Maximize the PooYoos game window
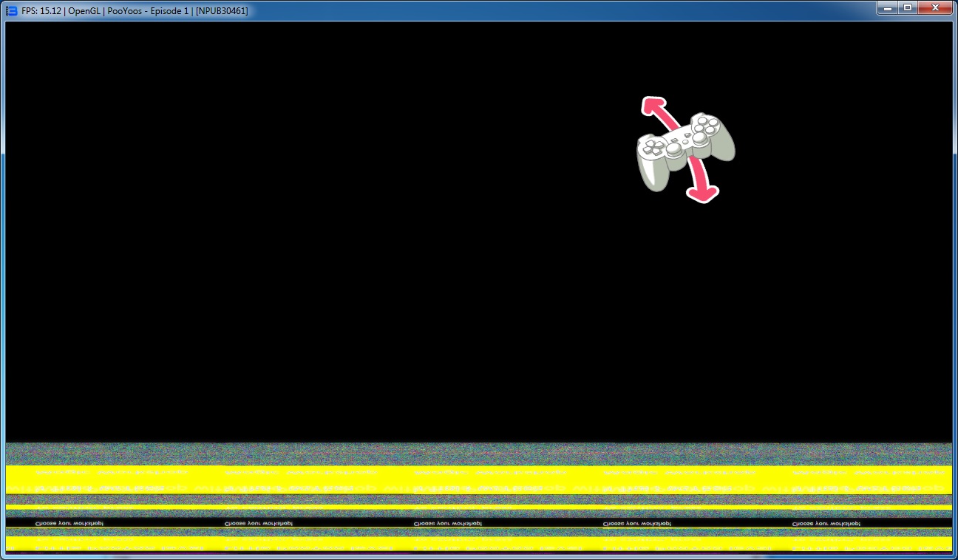The image size is (958, 560). pyautogui.click(x=908, y=7)
